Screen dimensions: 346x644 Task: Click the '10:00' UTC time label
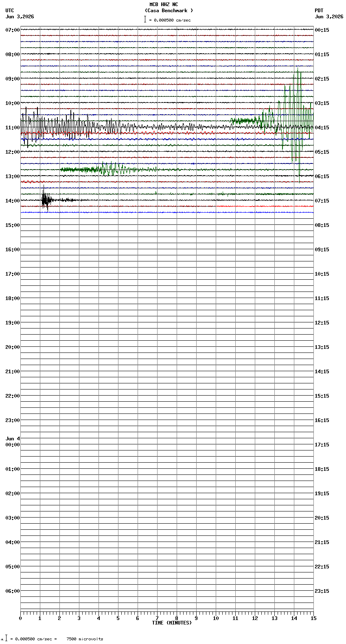[13, 103]
